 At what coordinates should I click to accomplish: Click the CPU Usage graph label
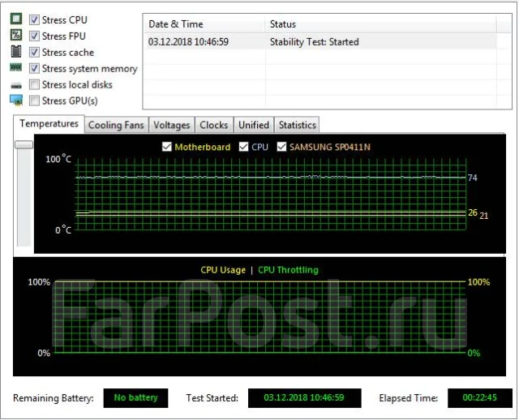click(x=223, y=270)
